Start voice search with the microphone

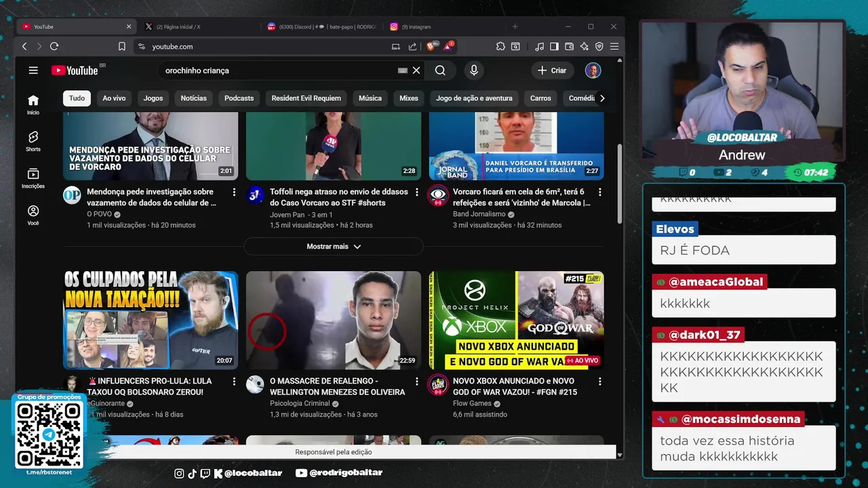coord(474,70)
